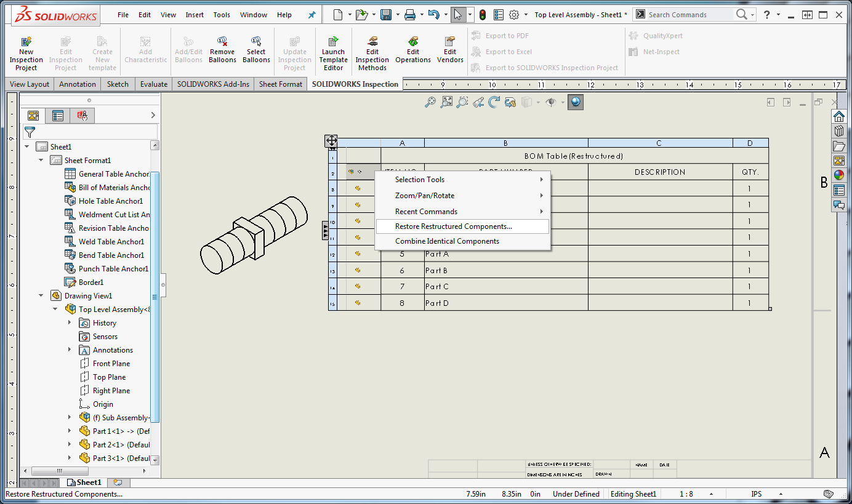Select Origin in the feature tree
The height and width of the screenshot is (504, 852).
click(96, 404)
